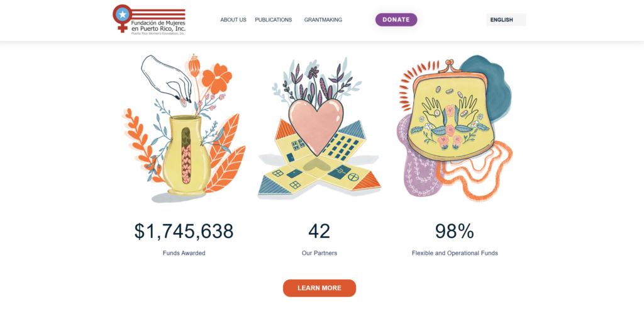
Task: Click the Funds Awarded label
Action: pyautogui.click(x=184, y=253)
